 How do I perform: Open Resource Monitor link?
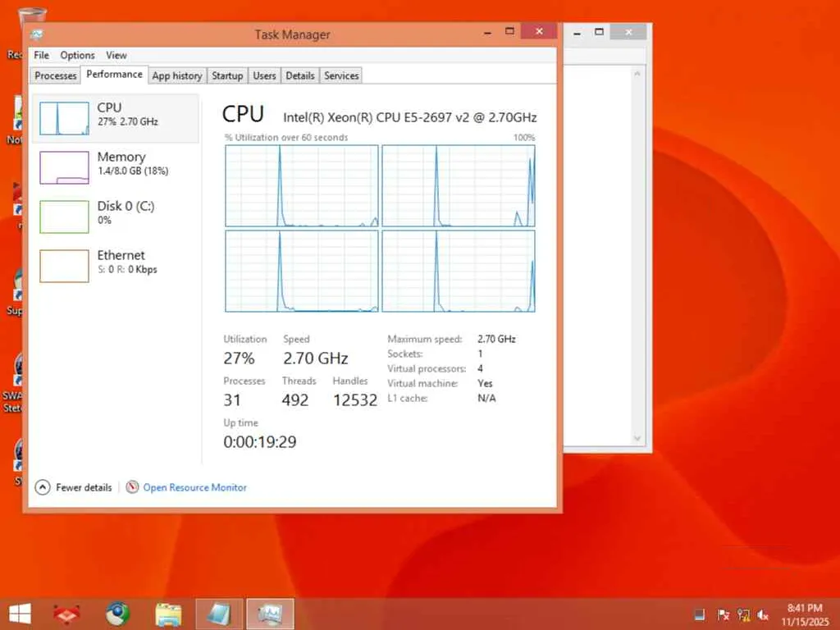click(186, 487)
